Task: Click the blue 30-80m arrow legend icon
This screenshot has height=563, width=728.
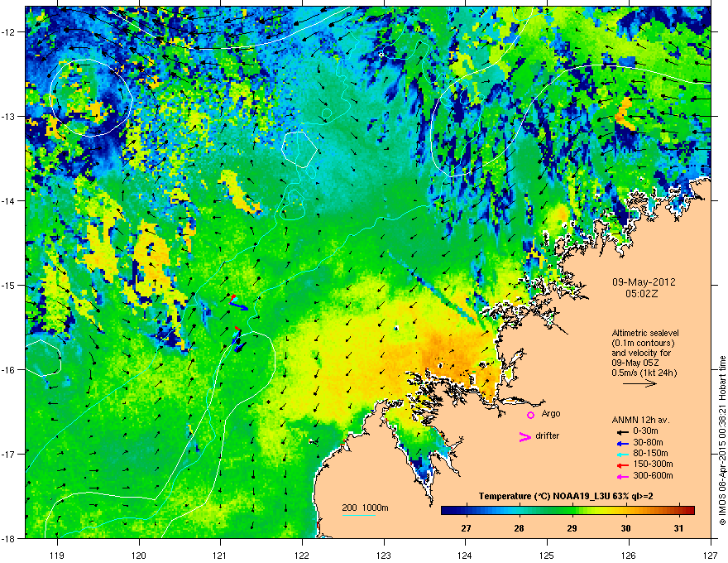Action: point(622,443)
